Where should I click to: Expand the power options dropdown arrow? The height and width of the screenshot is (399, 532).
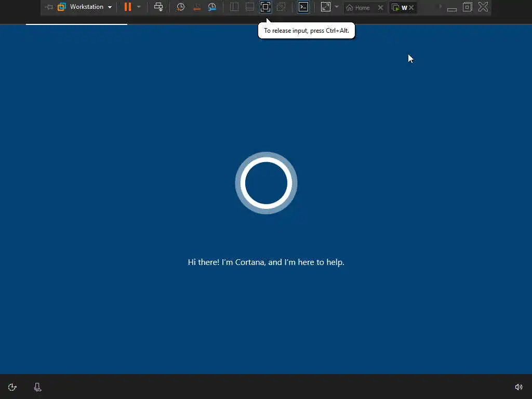(x=138, y=6)
